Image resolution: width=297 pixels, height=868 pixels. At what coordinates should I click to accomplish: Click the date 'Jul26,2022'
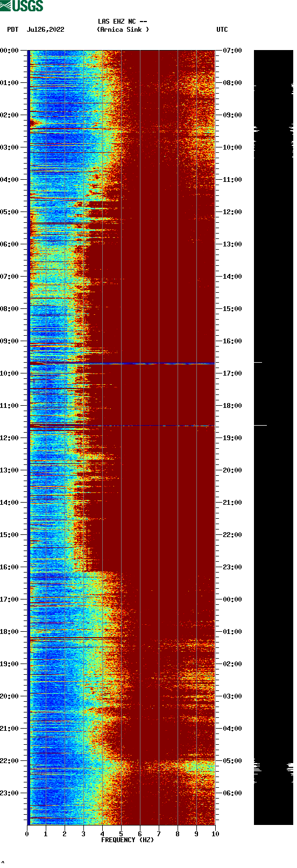pyautogui.click(x=46, y=30)
